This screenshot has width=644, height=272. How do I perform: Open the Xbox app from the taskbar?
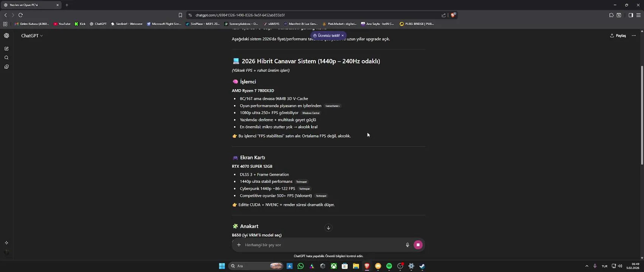click(x=334, y=266)
